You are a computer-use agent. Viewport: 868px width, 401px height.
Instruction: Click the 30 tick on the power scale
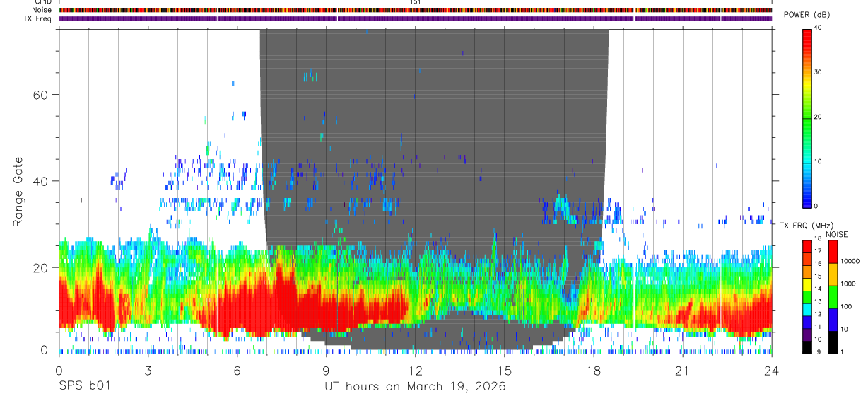coord(819,73)
